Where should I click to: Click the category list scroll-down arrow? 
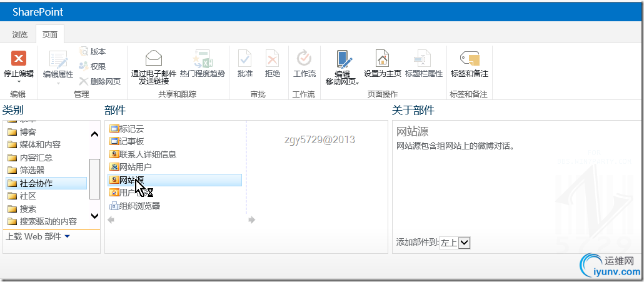(x=94, y=216)
